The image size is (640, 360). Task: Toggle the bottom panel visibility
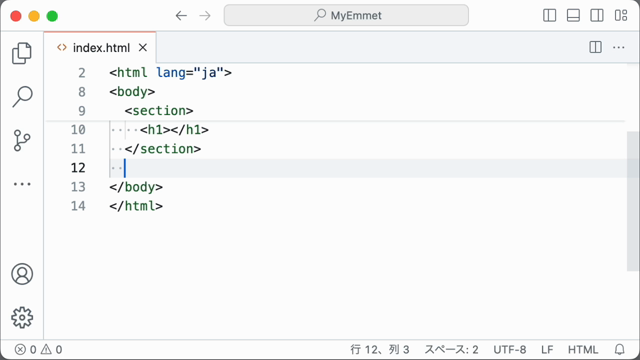[573, 16]
